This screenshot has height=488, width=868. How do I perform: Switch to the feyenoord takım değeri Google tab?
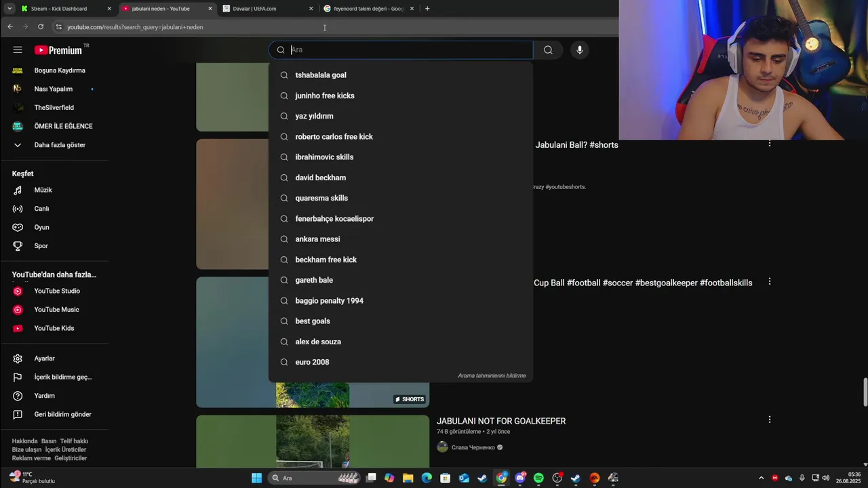click(368, 9)
